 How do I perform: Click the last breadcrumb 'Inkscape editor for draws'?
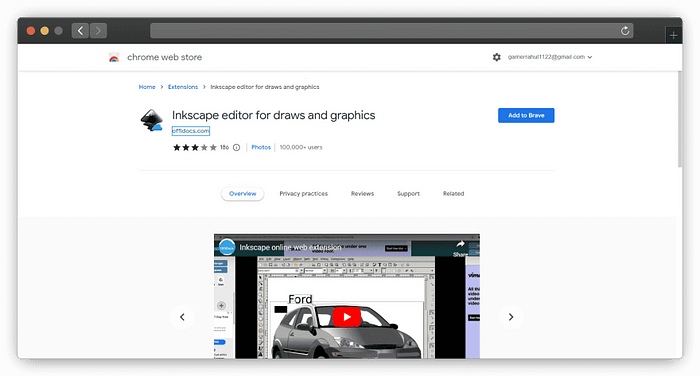pyautogui.click(x=265, y=87)
